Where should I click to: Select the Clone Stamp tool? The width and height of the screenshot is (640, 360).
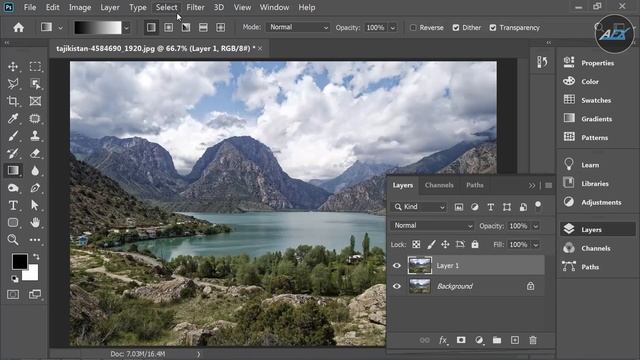(x=35, y=136)
